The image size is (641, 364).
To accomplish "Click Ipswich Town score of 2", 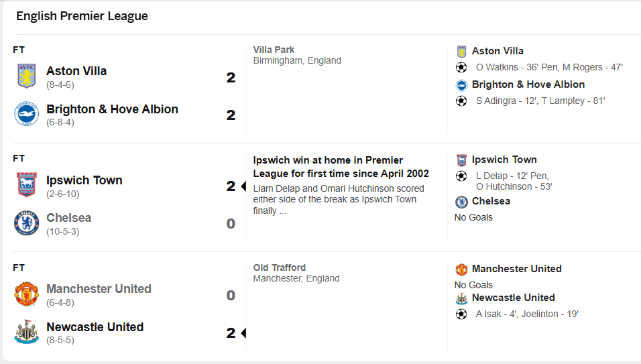I will point(231,186).
